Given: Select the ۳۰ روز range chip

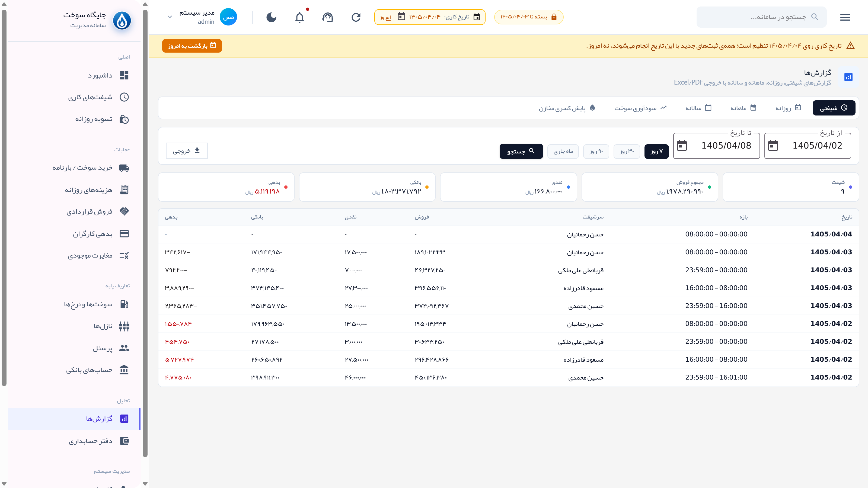Looking at the screenshot, I should (626, 151).
